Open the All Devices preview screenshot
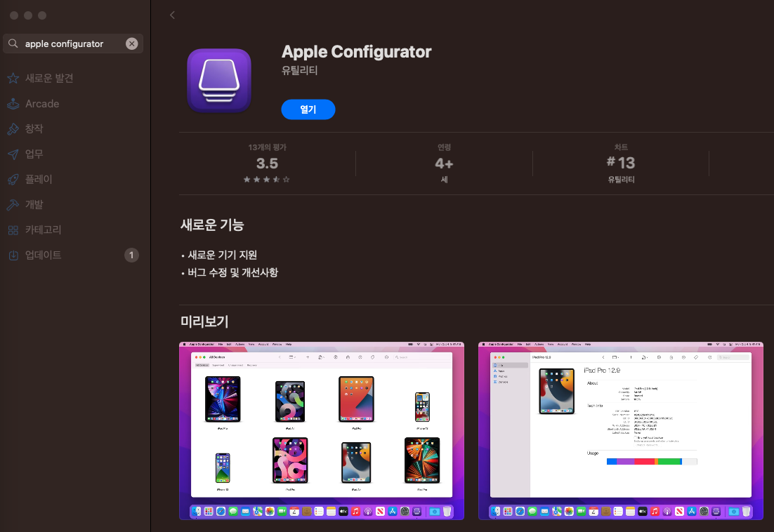The height and width of the screenshot is (532, 774). pos(322,430)
